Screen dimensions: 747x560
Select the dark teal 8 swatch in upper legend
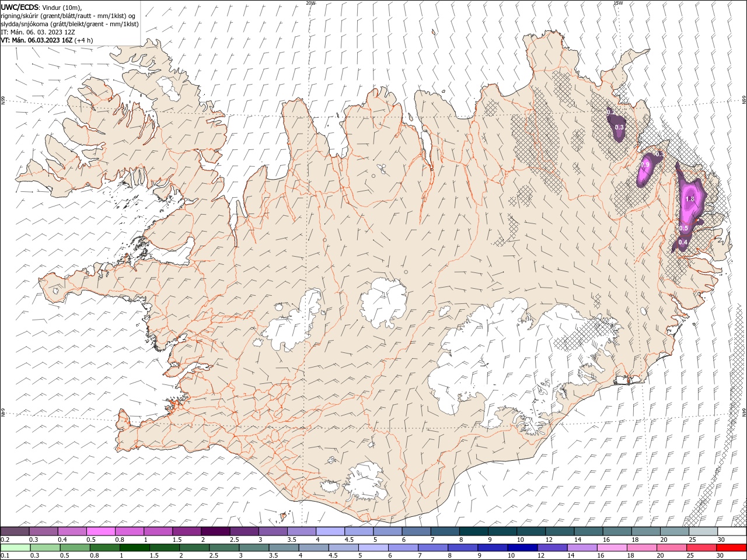tap(473, 531)
